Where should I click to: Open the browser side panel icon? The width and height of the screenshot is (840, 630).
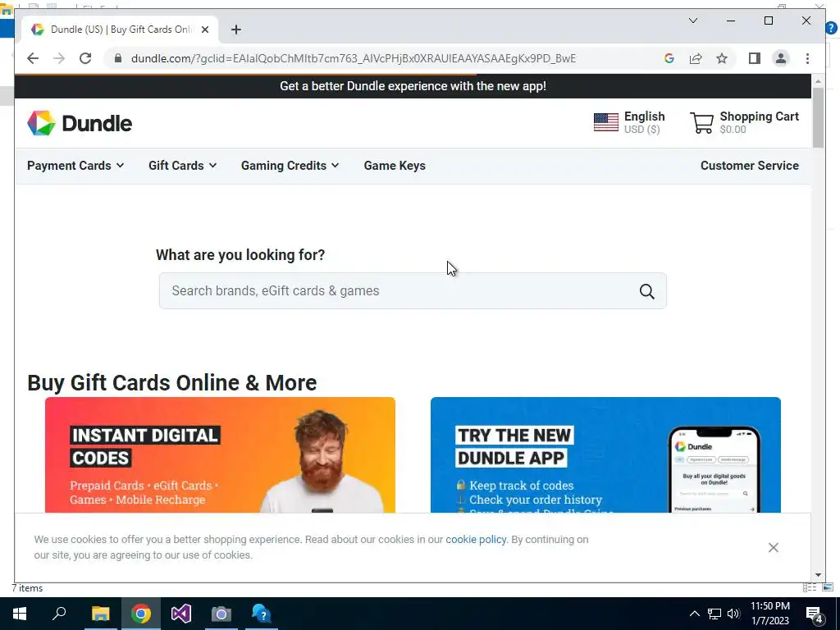coord(755,58)
